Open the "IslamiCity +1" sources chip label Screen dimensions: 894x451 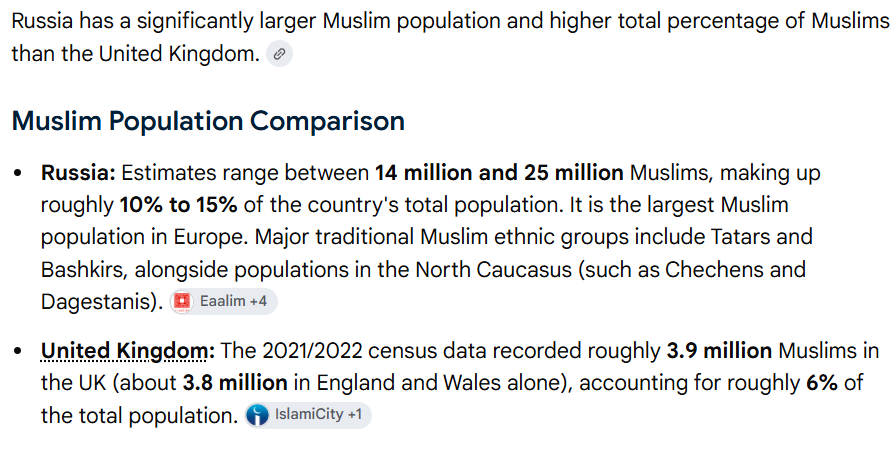click(318, 415)
